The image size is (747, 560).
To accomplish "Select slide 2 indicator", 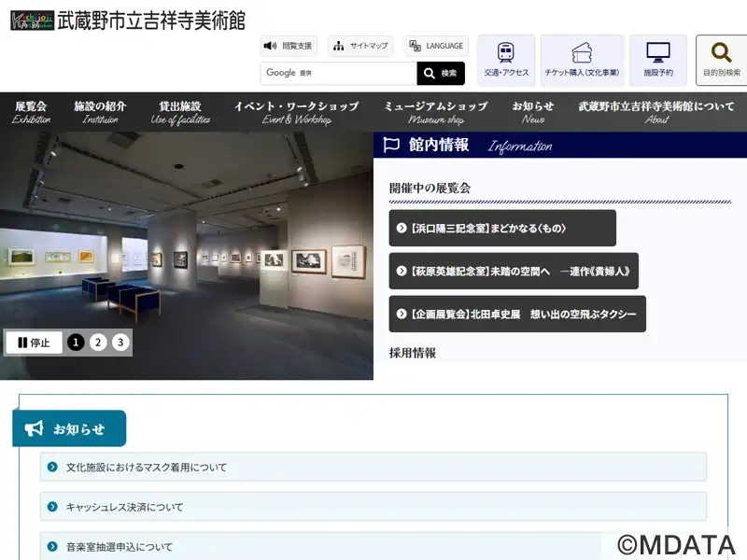I will pyautogui.click(x=98, y=343).
